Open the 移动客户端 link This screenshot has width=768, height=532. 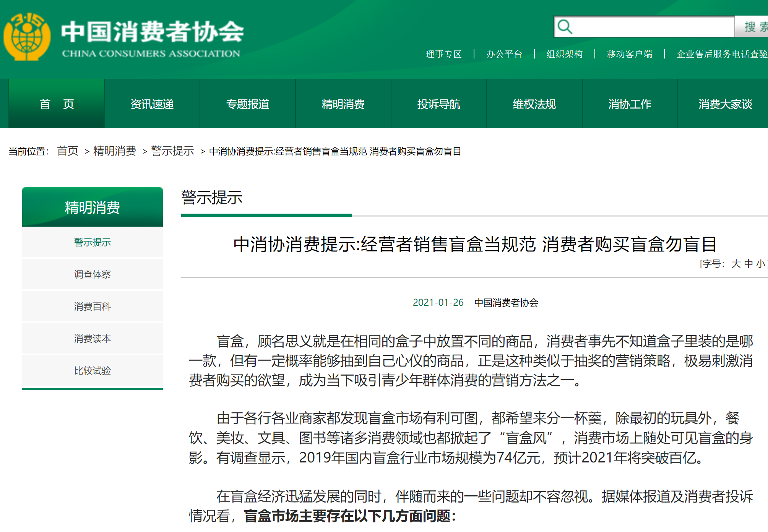[x=629, y=54]
